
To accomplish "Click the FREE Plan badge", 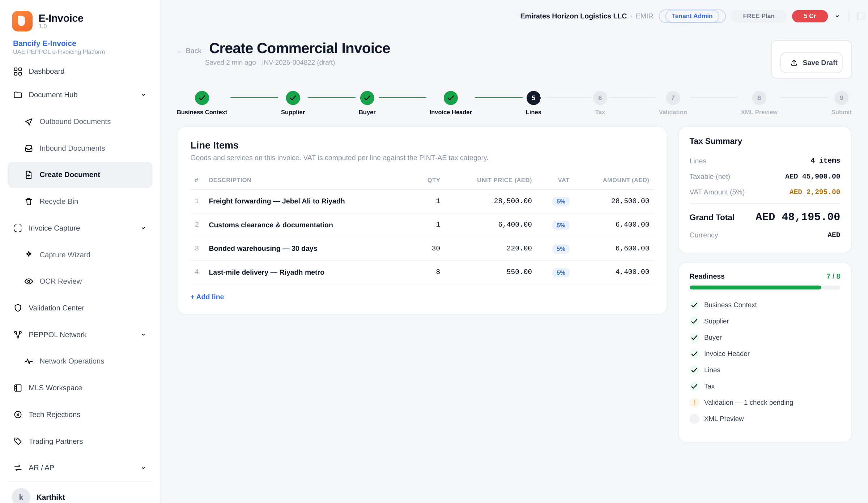I will [759, 16].
